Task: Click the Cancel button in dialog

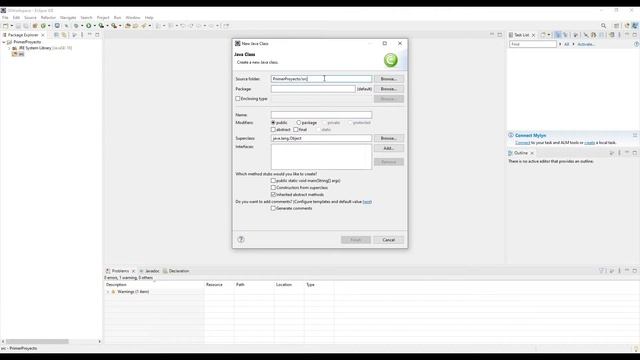Action: tap(389, 240)
